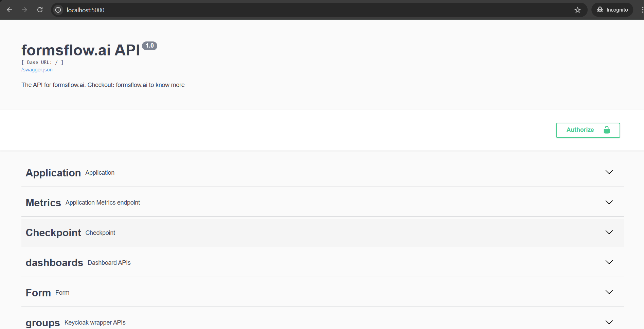Click the browser forward arrow icon
Screen dimensions: 644x329
24,10
